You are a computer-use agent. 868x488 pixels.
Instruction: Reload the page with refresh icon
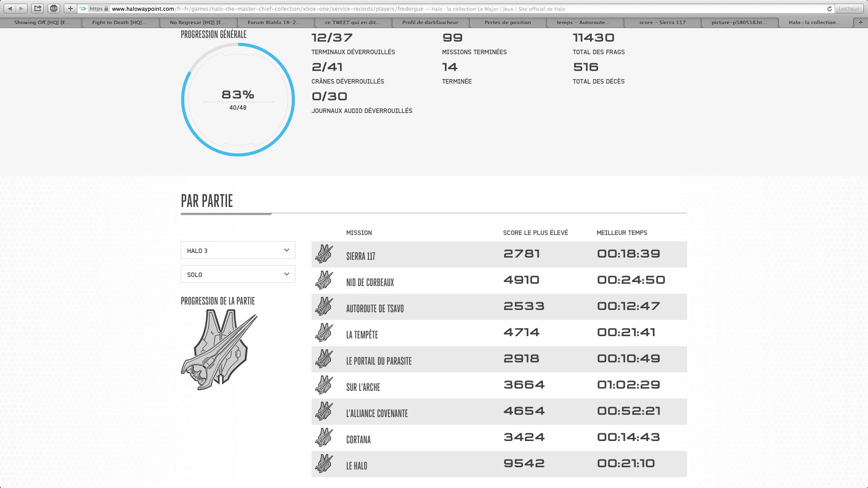tap(829, 9)
